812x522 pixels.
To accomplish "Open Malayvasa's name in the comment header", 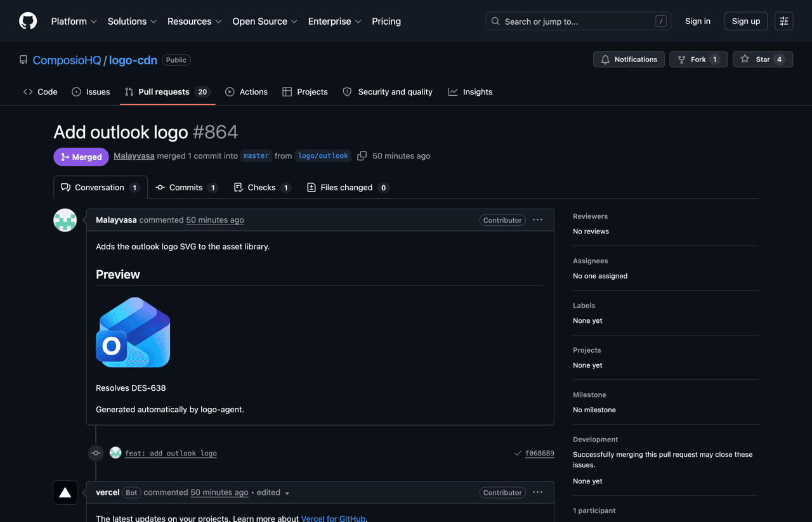I will point(116,219).
